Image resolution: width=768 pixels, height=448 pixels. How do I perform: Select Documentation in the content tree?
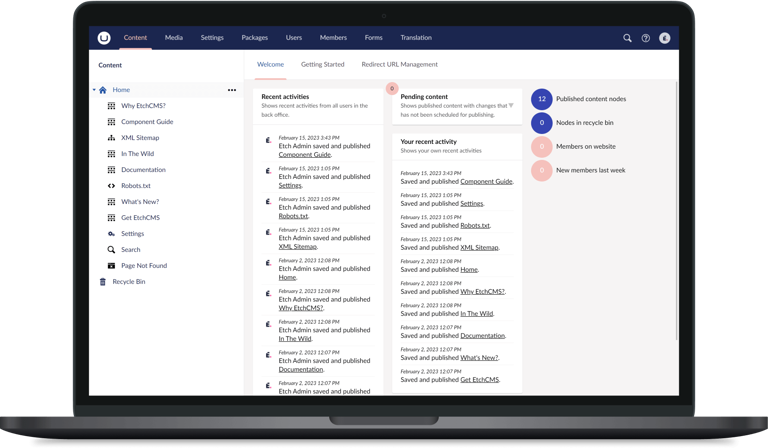pyautogui.click(x=143, y=170)
